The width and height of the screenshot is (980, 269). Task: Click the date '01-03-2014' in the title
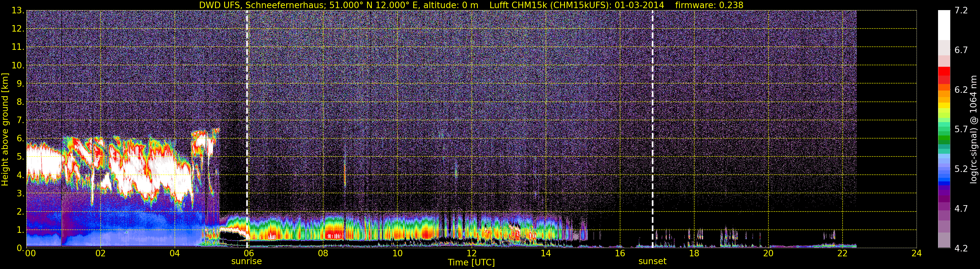click(x=639, y=5)
